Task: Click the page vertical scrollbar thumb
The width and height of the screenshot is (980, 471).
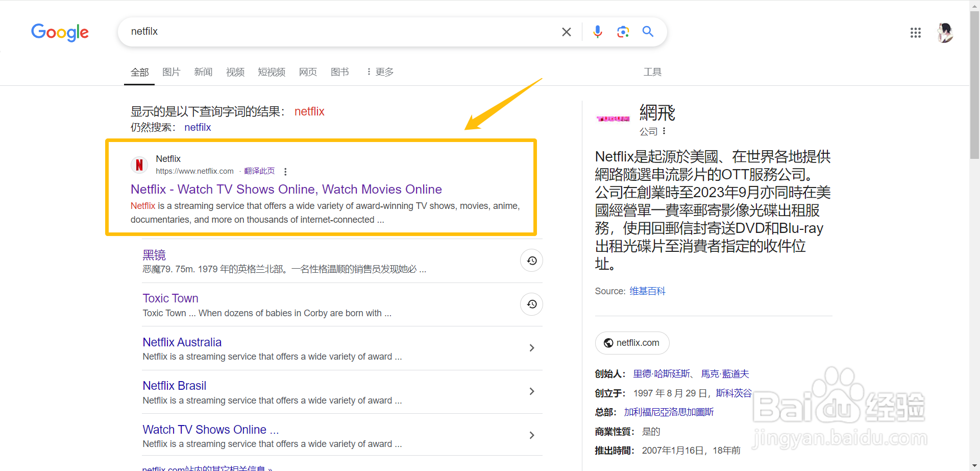Action: (974, 86)
